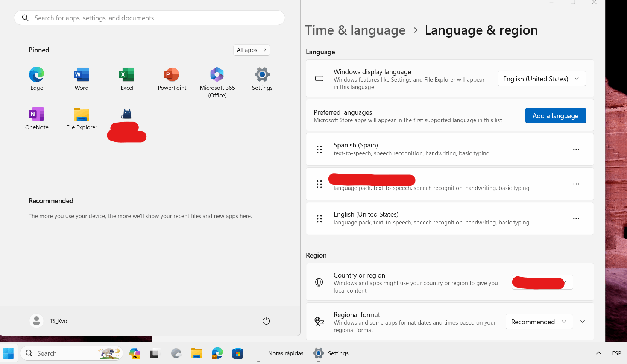Open the pinned Settings app
The image size is (627, 364).
click(x=262, y=79)
